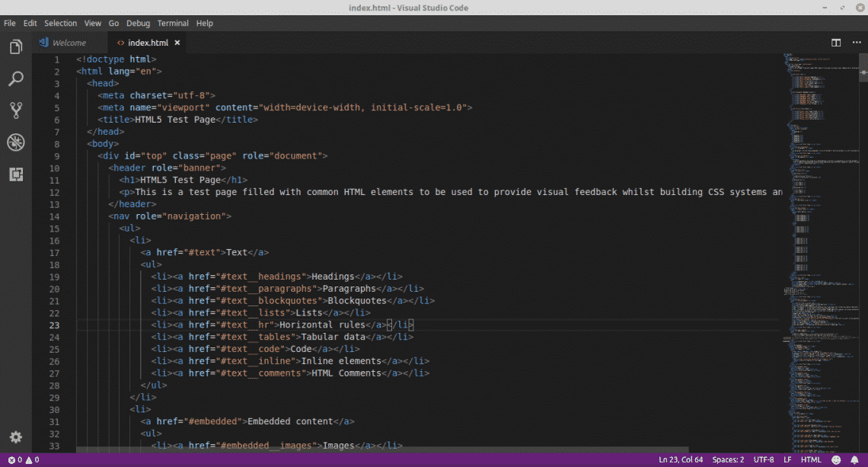This screenshot has height=467, width=868.
Task: Change indentation via Spaces: 2
Action: click(x=728, y=460)
